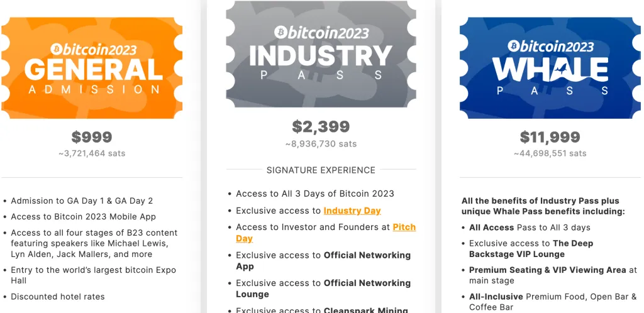This screenshot has height=313, width=644.
Task: Click the ~8,936,730 sats amount
Action: [321, 144]
